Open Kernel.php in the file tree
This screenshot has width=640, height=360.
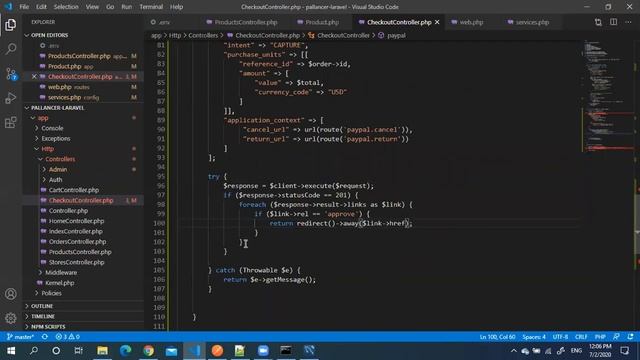point(60,283)
